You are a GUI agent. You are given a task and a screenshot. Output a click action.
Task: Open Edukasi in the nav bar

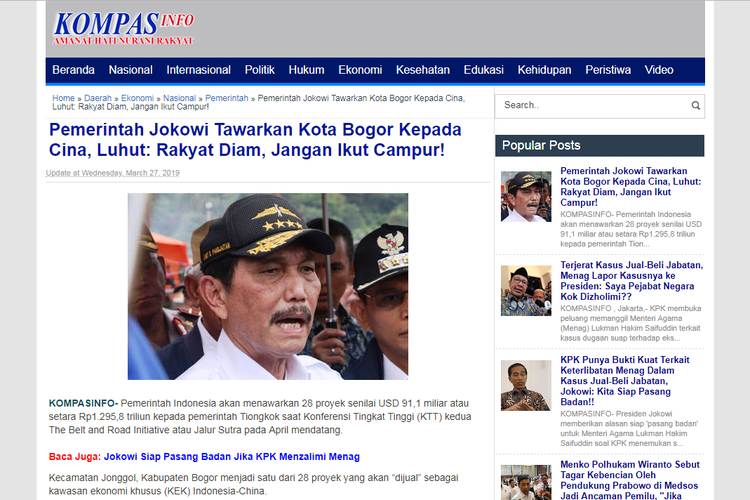click(484, 70)
